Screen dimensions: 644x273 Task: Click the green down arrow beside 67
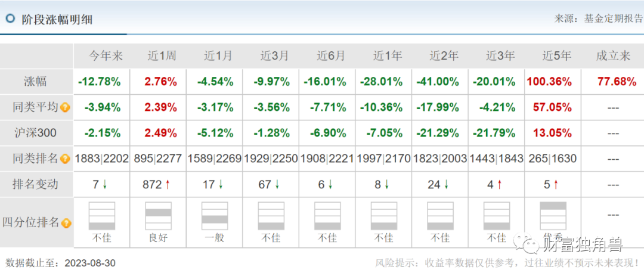277,185
